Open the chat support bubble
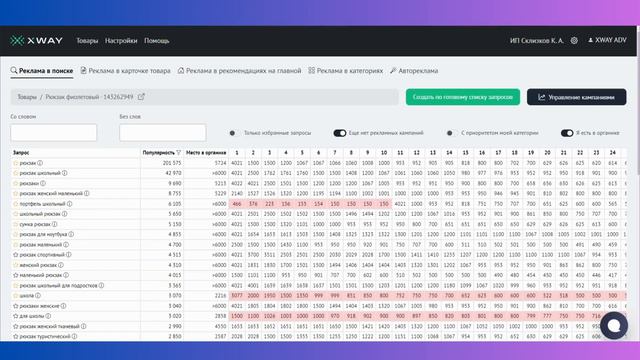Image resolution: width=640 pixels, height=360 pixels. (x=613, y=325)
